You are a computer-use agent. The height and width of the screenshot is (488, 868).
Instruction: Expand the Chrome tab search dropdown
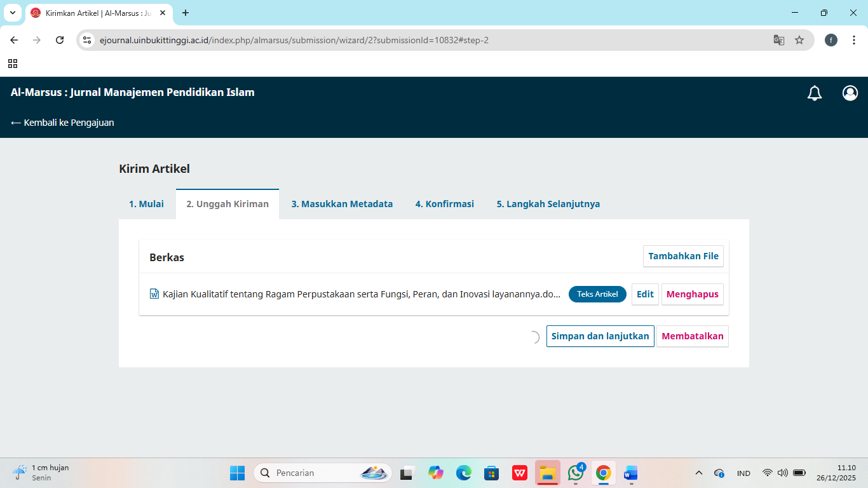click(x=12, y=13)
